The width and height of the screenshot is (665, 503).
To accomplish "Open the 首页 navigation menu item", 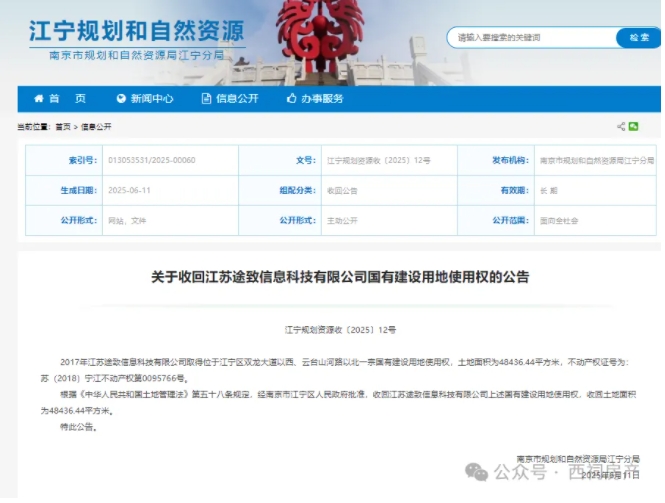I will pyautogui.click(x=67, y=99).
